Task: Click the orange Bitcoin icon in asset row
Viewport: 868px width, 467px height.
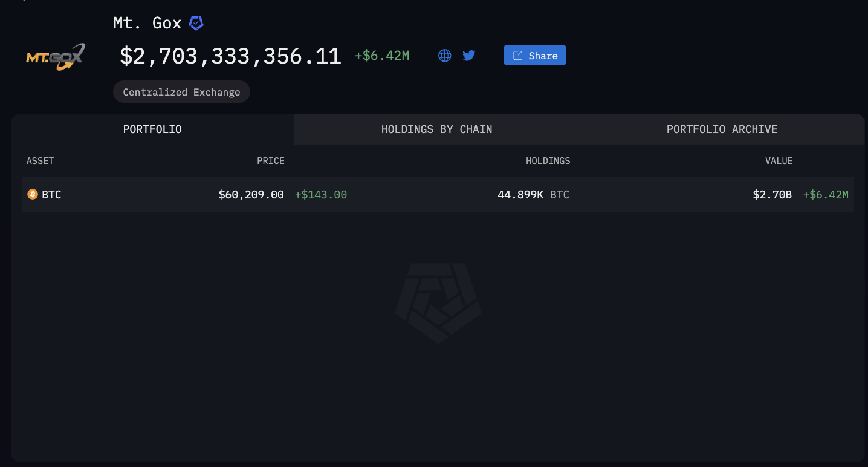Action: tap(33, 194)
